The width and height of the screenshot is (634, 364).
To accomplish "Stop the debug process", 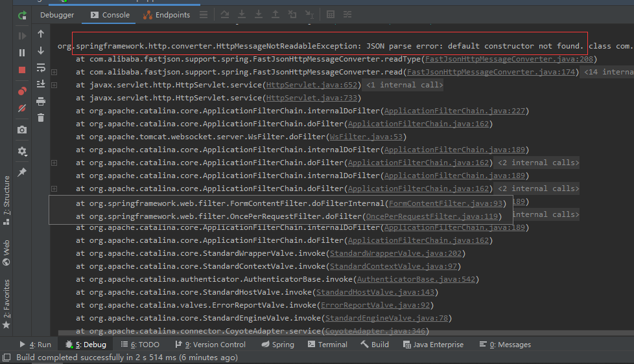I will coord(22,70).
